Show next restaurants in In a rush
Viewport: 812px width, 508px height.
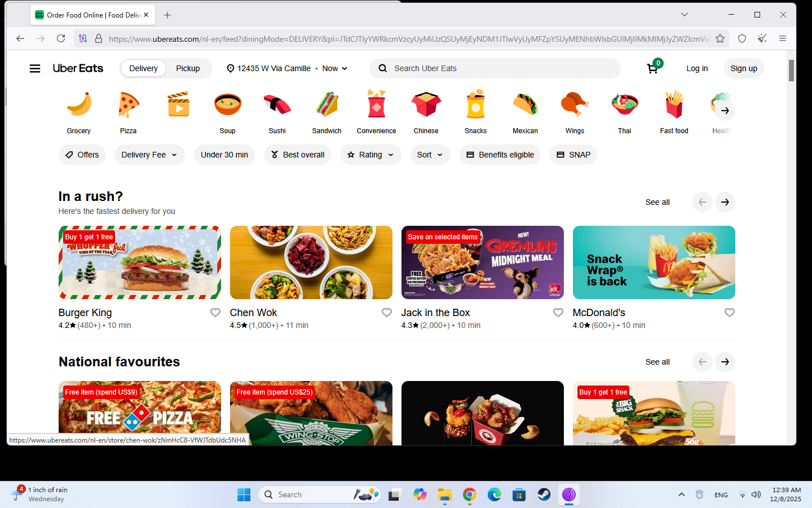[x=725, y=202]
